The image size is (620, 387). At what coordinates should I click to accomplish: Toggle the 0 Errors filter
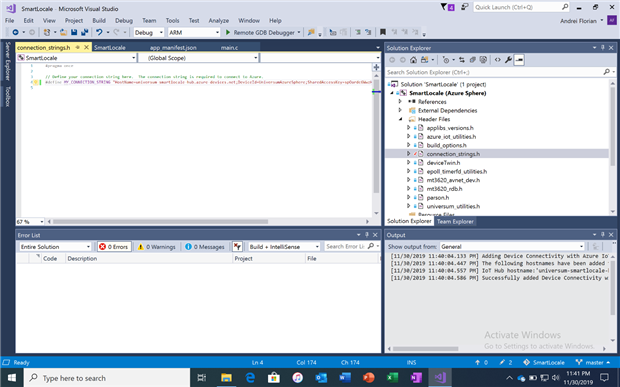114,247
